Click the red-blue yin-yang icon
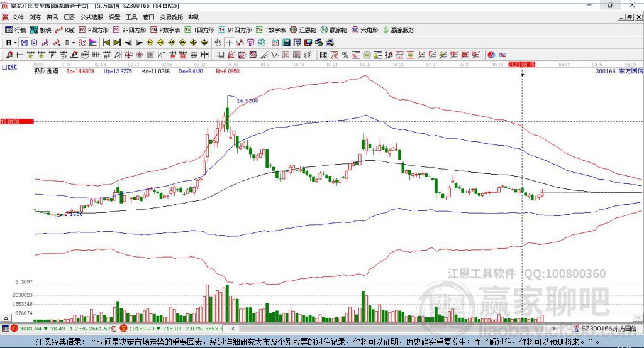644x348 pixels. [x=491, y=55]
